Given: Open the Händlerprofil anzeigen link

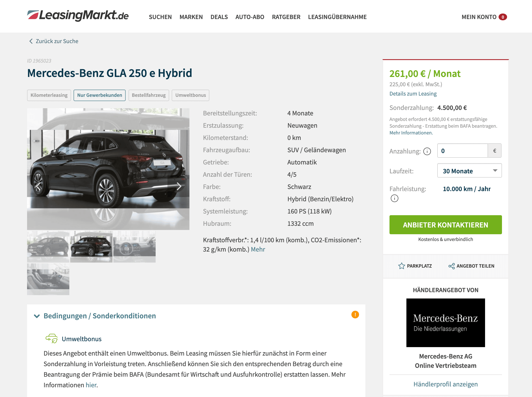Looking at the screenshot, I should 445,384.
